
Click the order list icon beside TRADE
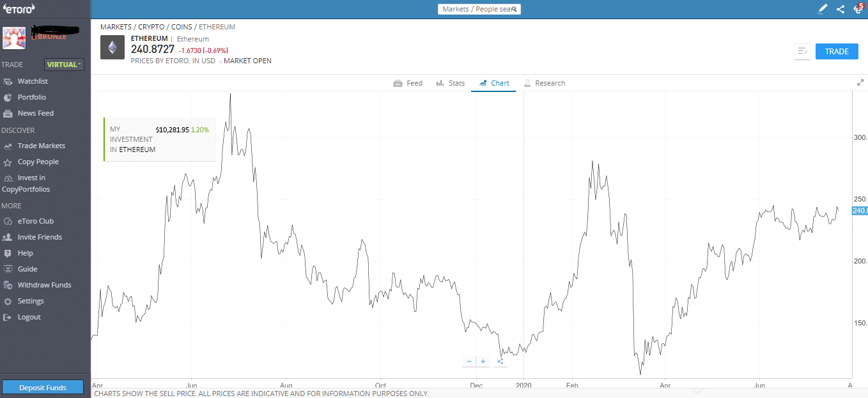tap(802, 52)
